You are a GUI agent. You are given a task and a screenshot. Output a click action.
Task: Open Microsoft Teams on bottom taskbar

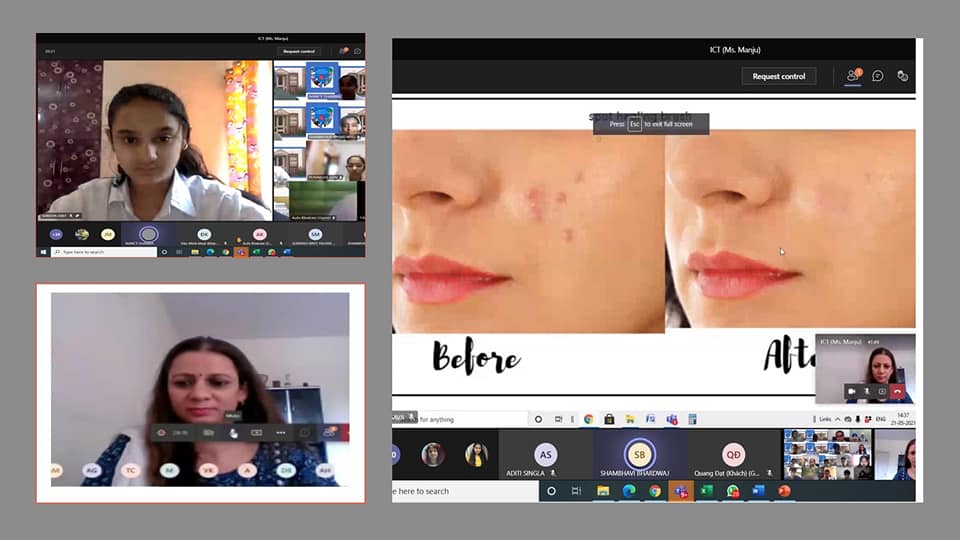680,491
